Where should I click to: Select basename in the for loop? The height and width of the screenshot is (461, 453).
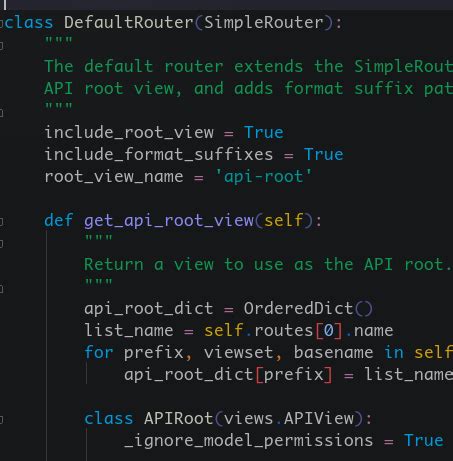pos(334,352)
